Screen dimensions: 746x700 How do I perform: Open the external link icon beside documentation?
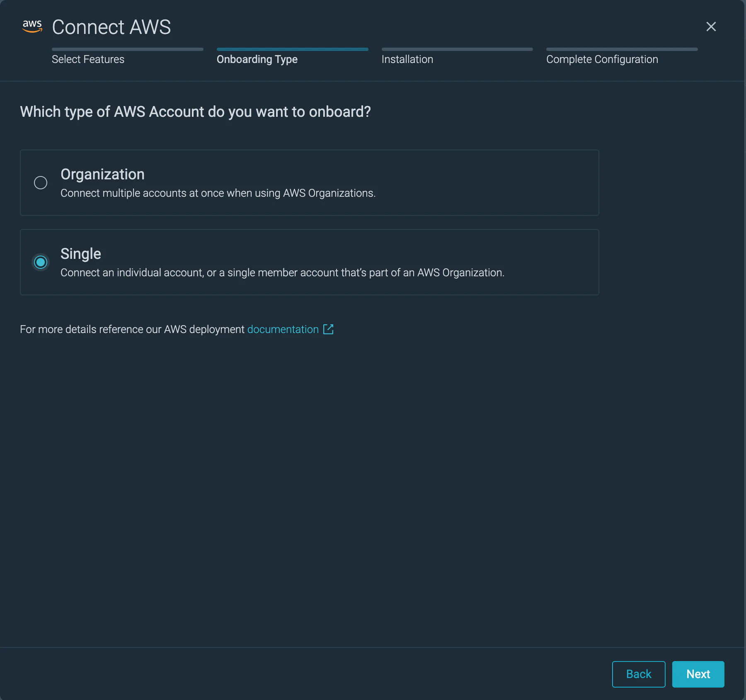(328, 329)
